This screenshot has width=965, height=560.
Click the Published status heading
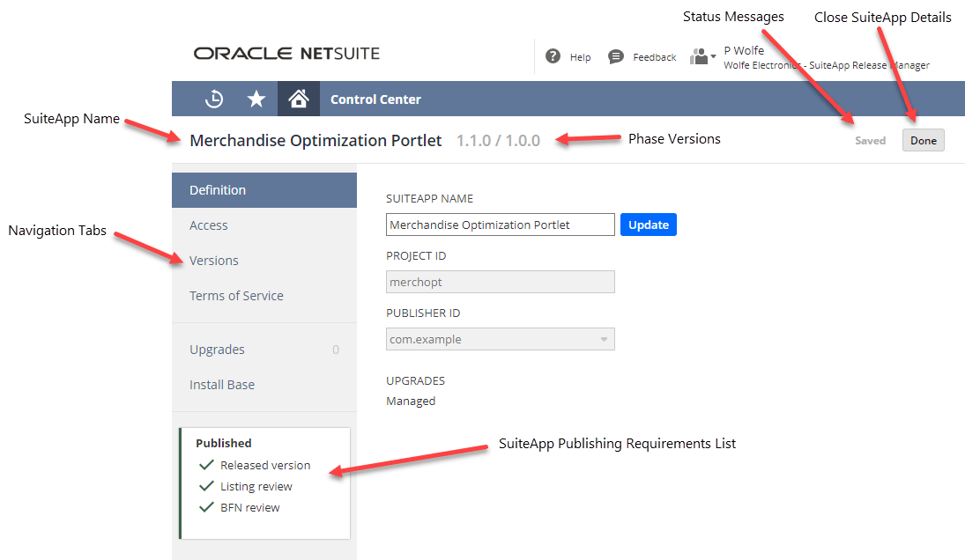tap(223, 443)
